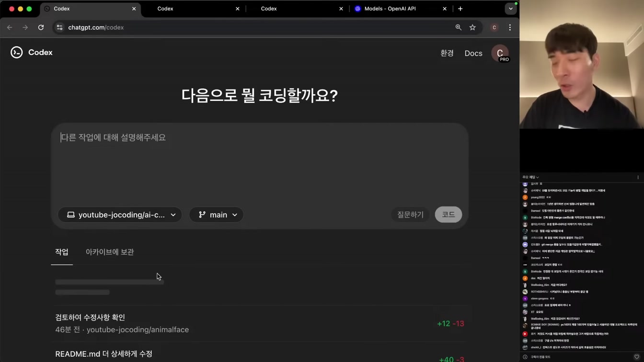Screen dimensions: 644x362
Task: Click the 코드 button
Action: pyautogui.click(x=448, y=215)
